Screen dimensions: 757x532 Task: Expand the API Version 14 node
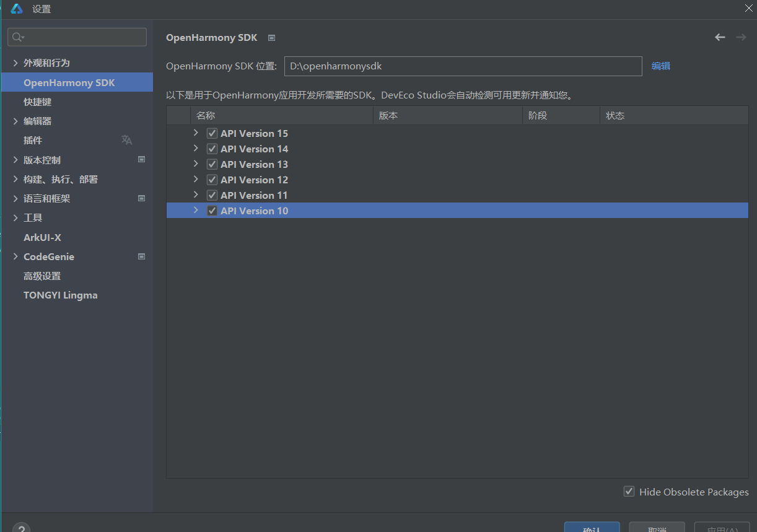coord(196,148)
